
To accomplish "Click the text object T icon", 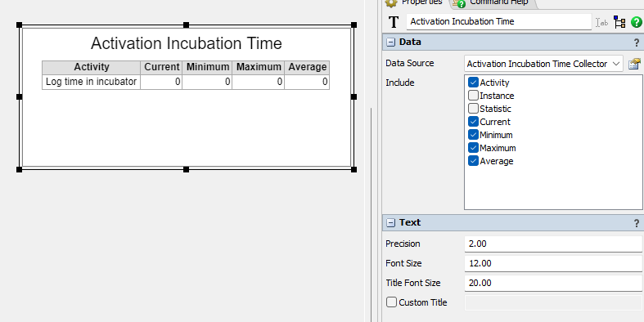I will 394,22.
